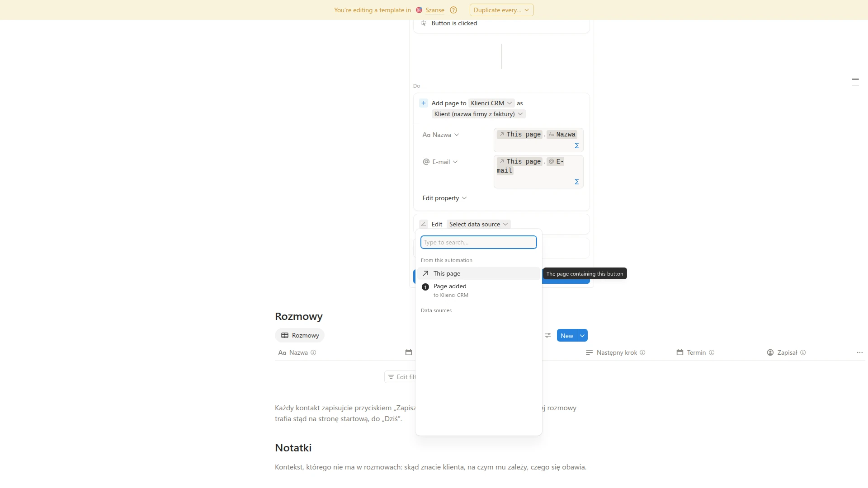The width and height of the screenshot is (868, 488).
Task: Expand the Edit property dropdown
Action: point(444,198)
